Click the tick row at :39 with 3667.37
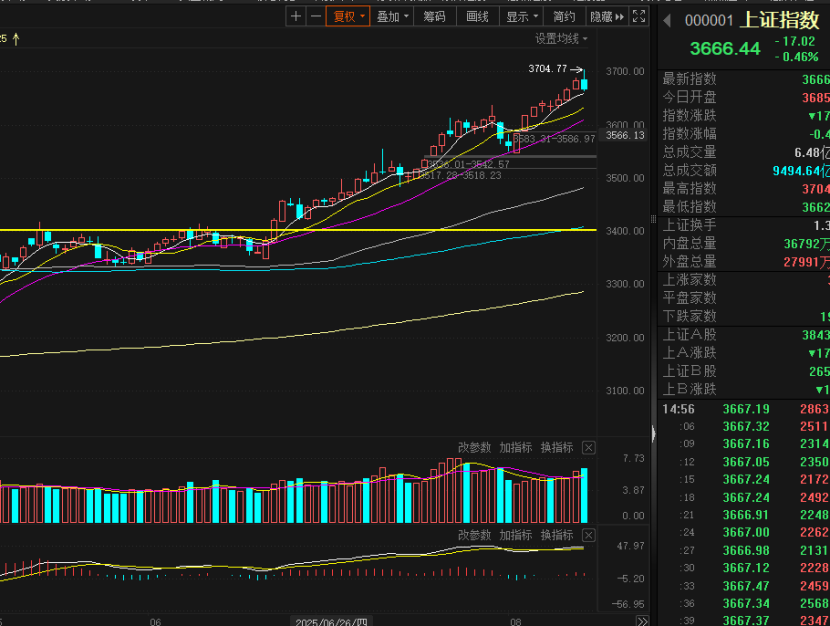This screenshot has width=830, height=626. point(746,621)
